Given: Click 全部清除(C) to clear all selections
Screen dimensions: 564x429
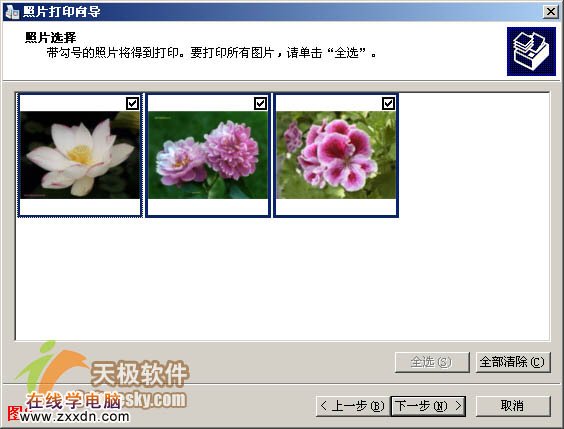Looking at the screenshot, I should point(513,362).
